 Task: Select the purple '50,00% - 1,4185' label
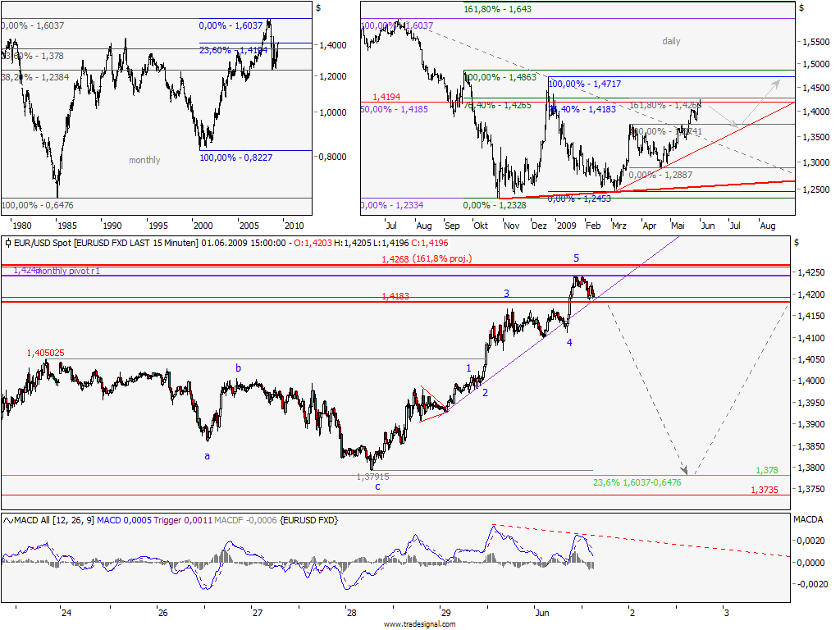pyautogui.click(x=395, y=109)
